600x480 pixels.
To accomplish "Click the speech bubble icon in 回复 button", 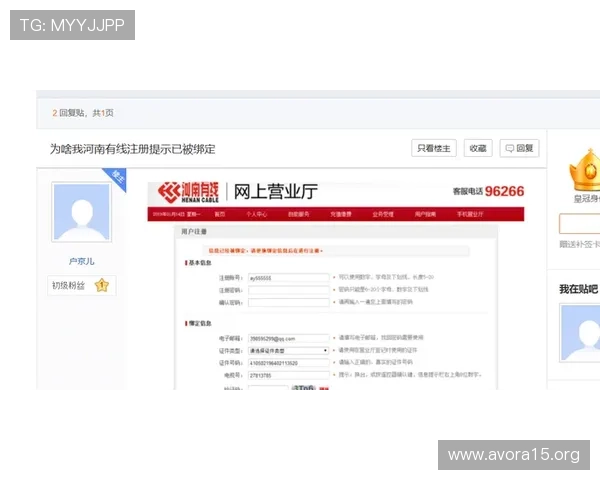I will [x=510, y=148].
